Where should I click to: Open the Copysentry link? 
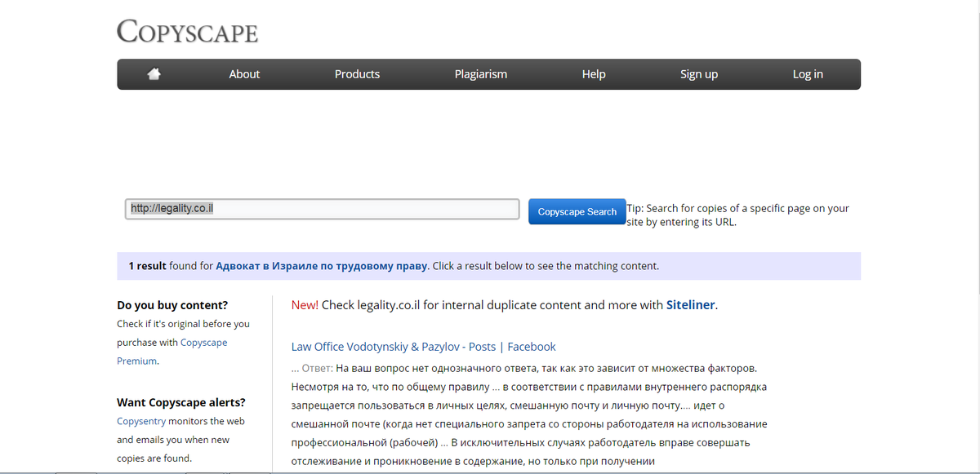click(x=141, y=422)
